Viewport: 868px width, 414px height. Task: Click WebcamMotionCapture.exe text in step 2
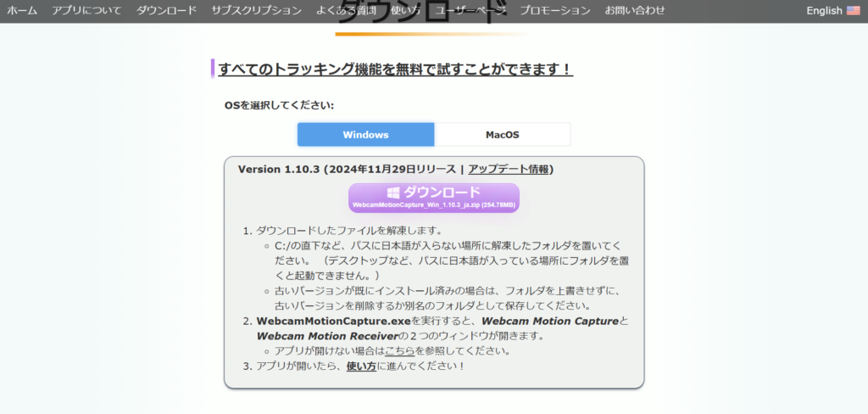click(x=333, y=321)
